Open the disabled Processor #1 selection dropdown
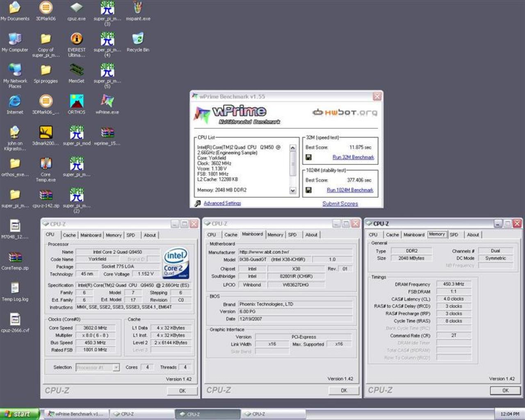 98,367
